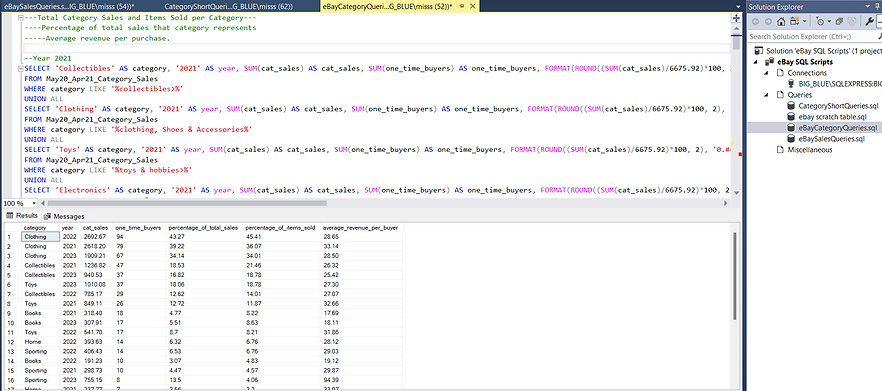Open the pending changes filter dropdown arrow
This screenshot has height=391, width=882.
pyautogui.click(x=829, y=21)
